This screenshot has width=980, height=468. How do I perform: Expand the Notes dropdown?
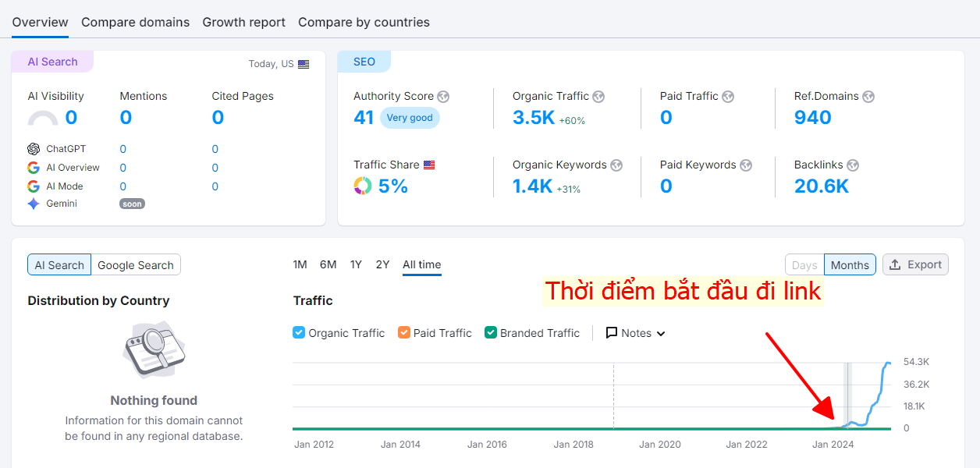click(x=661, y=333)
